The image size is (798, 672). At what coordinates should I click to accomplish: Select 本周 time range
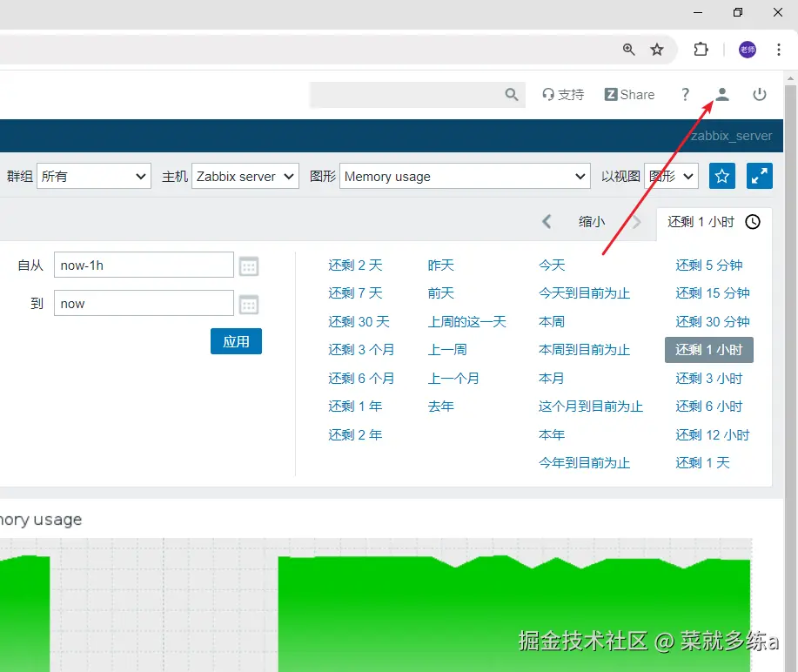click(x=552, y=322)
